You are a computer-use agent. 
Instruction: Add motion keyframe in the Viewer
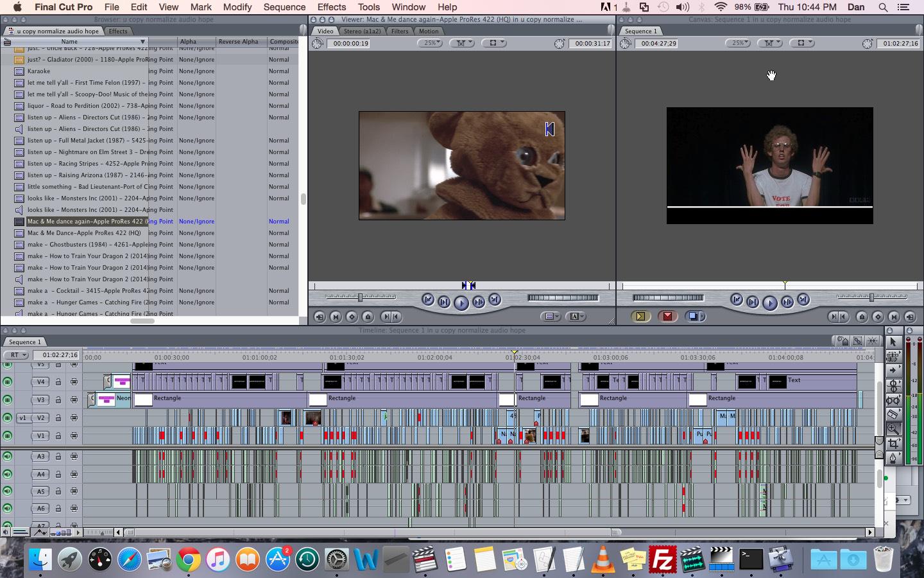point(352,317)
